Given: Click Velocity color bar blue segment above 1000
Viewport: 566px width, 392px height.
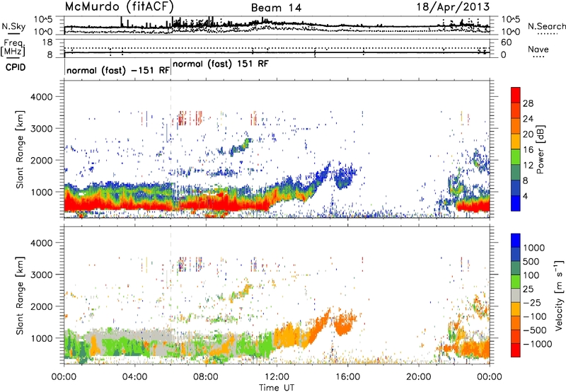Looking at the screenshot, I should (x=516, y=241).
